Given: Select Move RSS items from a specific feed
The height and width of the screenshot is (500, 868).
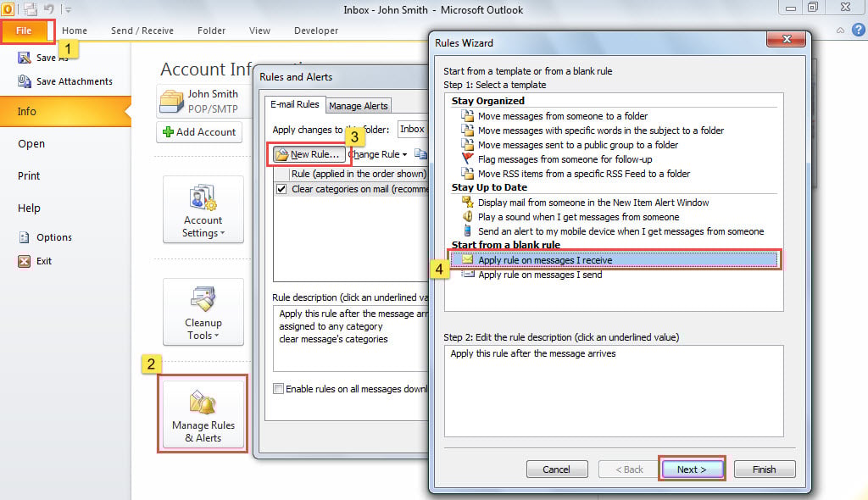Looking at the screenshot, I should 584,174.
